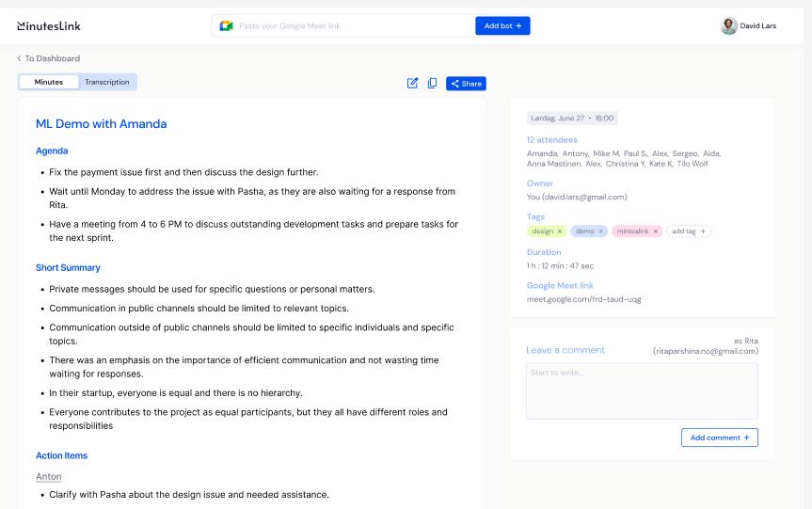Remove the minteslink tag
Screen dimensions: 812x509
click(656, 231)
